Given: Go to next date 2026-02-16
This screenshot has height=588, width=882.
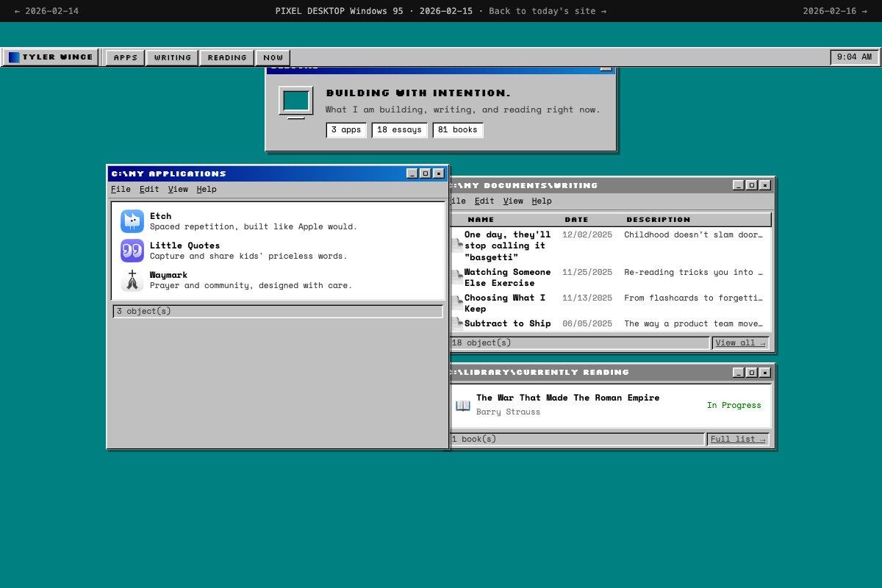Looking at the screenshot, I should coord(835,11).
